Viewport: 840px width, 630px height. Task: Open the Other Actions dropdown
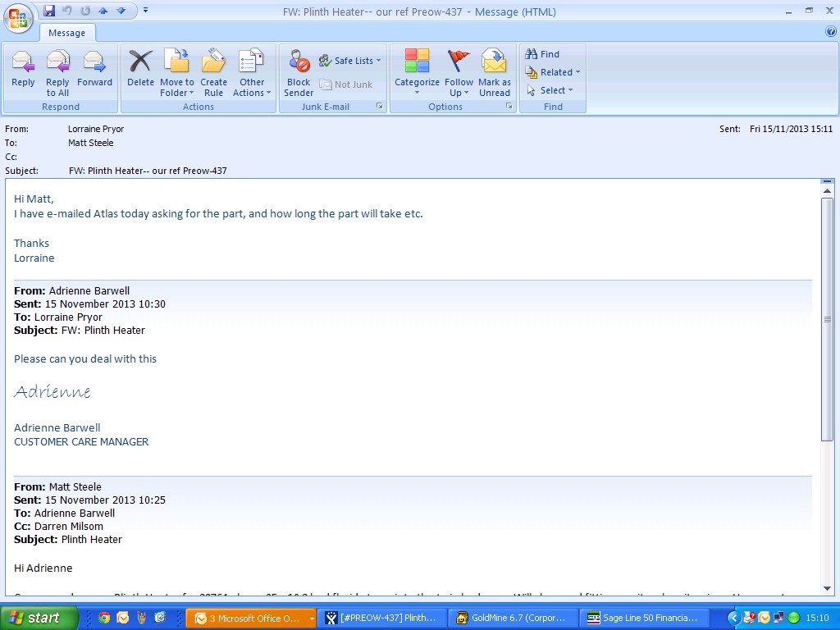click(x=252, y=73)
